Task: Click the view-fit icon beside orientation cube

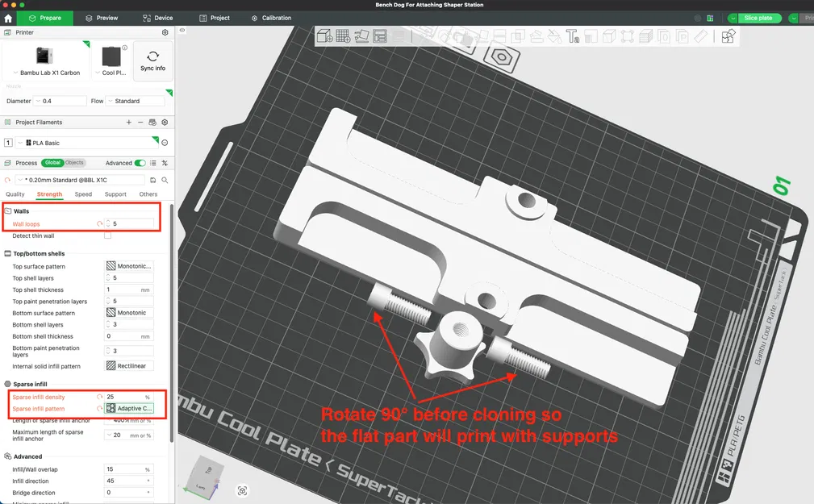Action: 242,490
